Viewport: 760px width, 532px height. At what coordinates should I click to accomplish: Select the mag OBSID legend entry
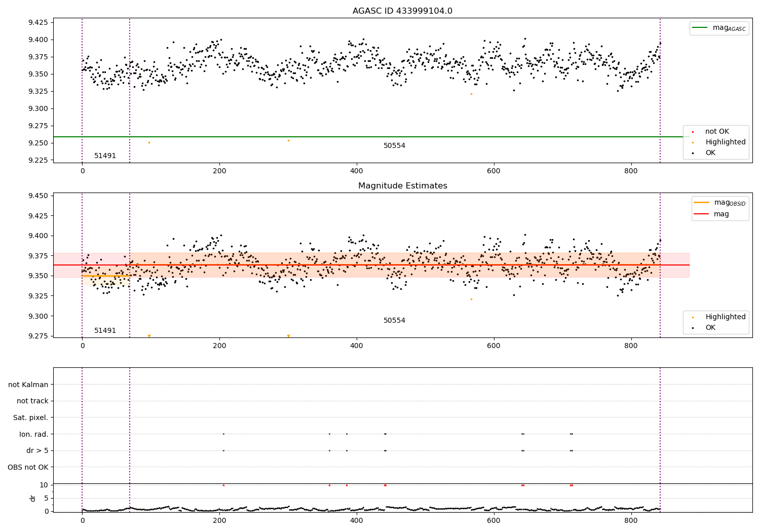[719, 203]
